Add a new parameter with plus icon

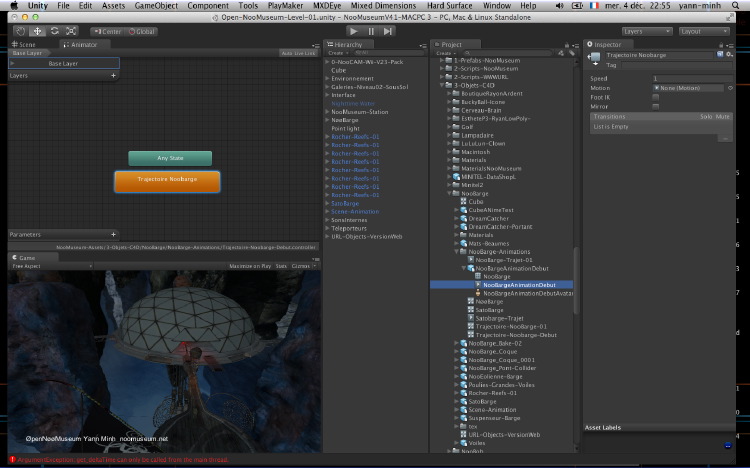113,234
